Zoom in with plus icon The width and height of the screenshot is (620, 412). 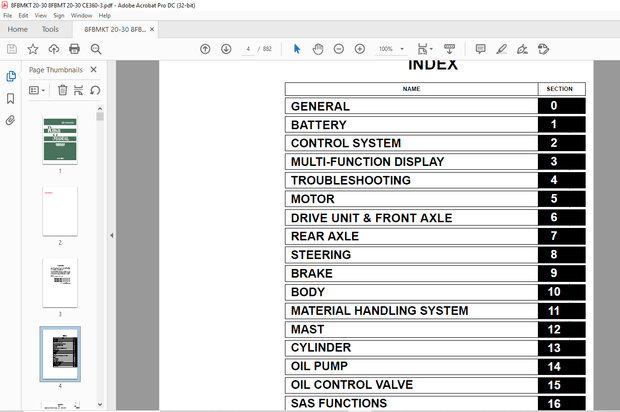[x=360, y=49]
